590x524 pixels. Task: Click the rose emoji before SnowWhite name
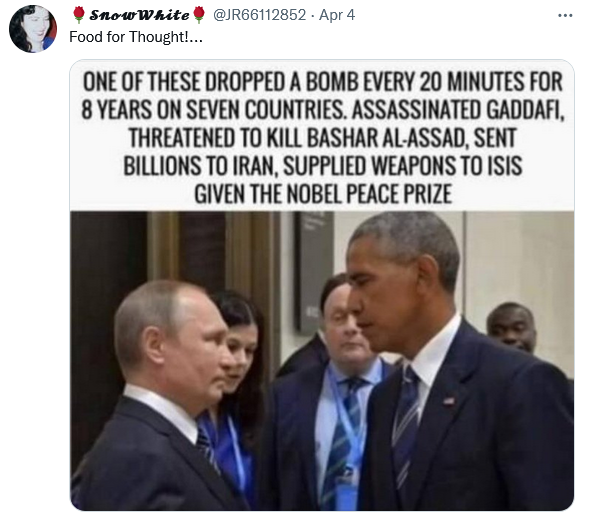(79, 15)
